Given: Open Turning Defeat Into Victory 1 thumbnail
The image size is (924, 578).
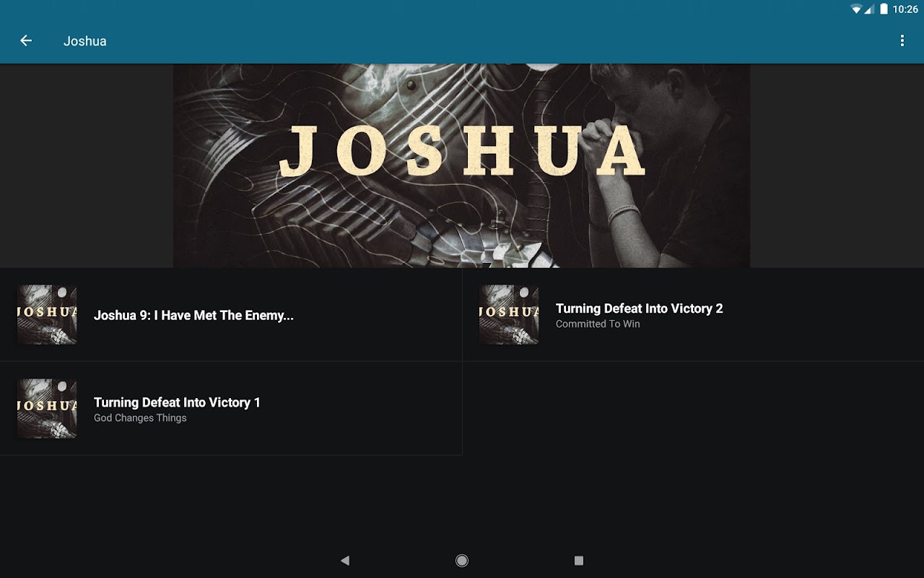Looking at the screenshot, I should coord(47,408).
